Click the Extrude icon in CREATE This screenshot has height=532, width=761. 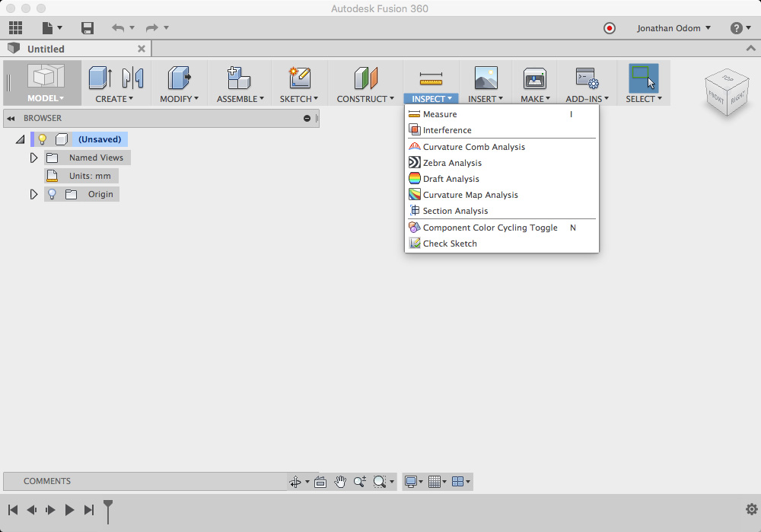point(100,78)
